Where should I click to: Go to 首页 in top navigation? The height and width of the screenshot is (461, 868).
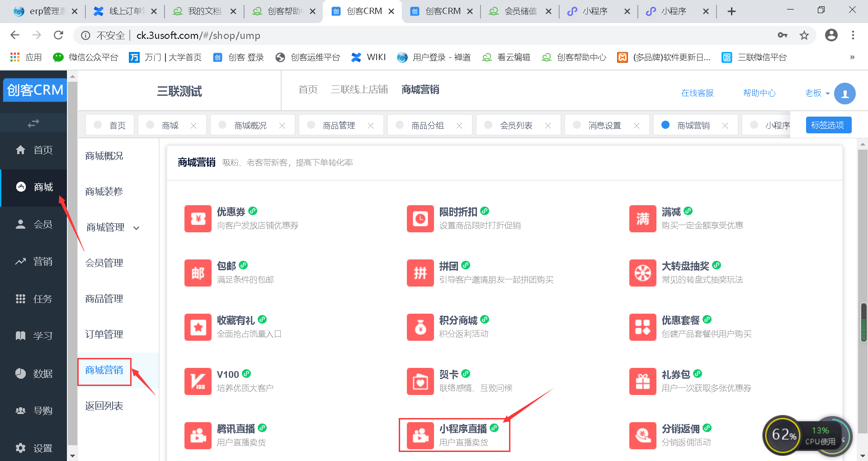click(308, 89)
